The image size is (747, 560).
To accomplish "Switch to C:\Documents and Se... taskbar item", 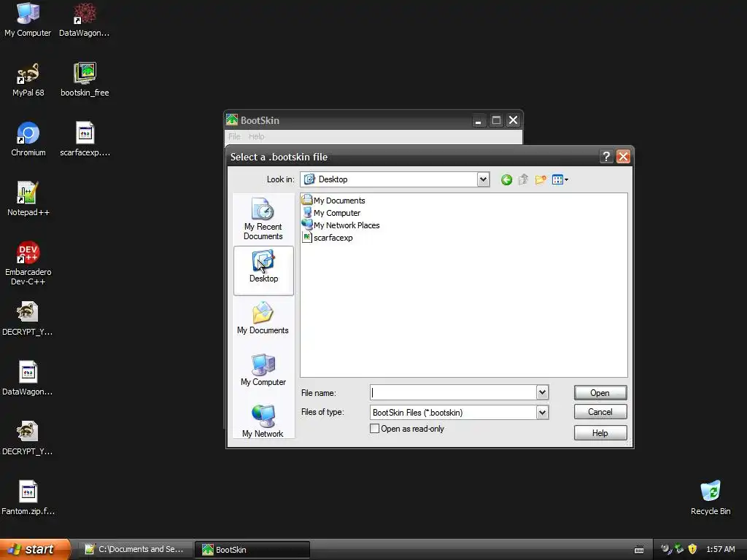I will [x=135, y=550].
